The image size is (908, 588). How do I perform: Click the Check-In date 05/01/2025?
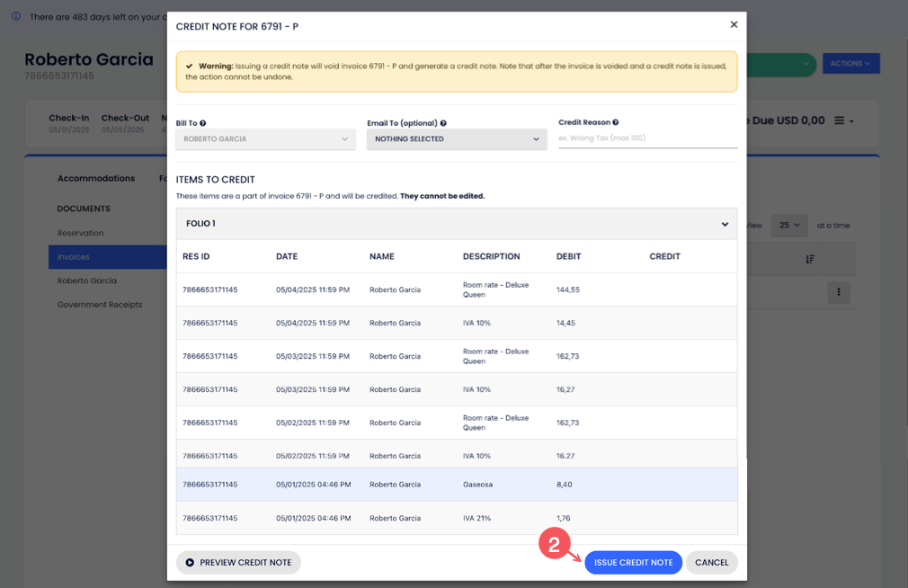(x=69, y=129)
